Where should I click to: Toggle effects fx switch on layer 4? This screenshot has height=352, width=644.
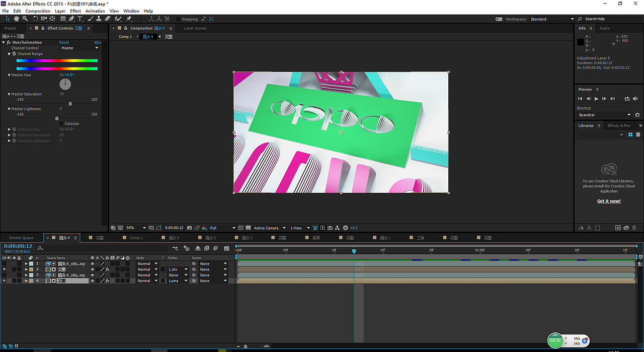click(107, 281)
